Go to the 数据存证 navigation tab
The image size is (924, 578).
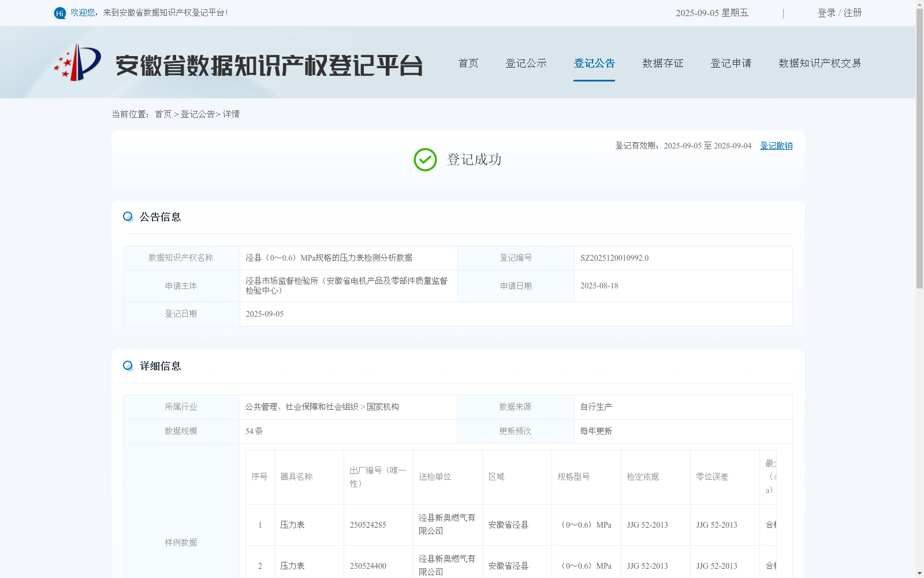coord(663,63)
